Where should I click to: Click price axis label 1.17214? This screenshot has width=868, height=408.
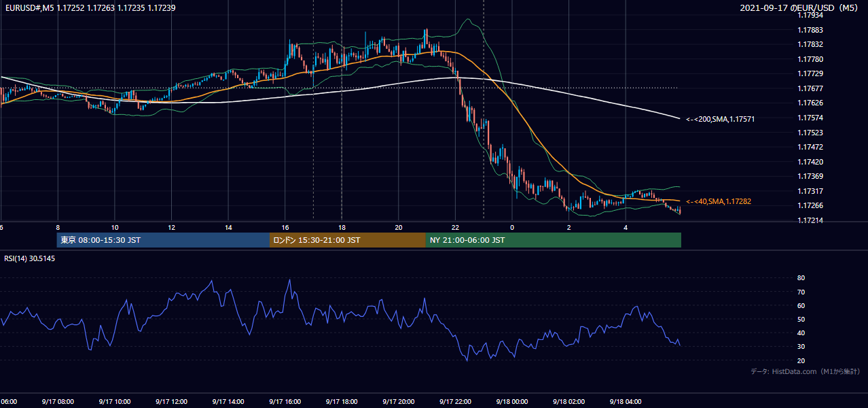[812, 220]
